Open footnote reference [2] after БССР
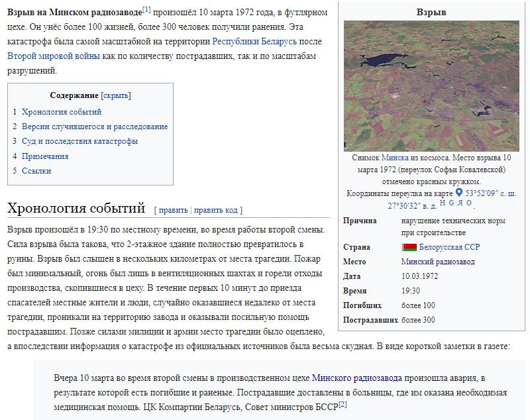The image size is (530, 420). coord(343,405)
